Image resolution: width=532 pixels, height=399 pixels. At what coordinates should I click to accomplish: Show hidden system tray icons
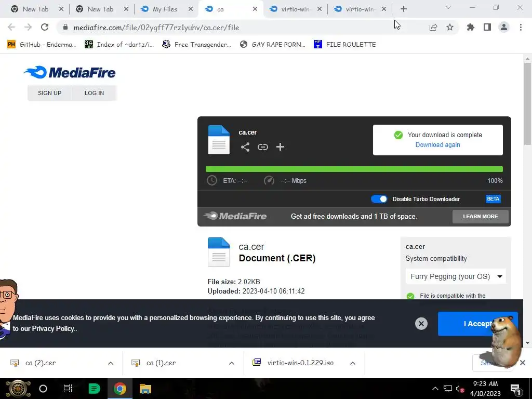435,389
